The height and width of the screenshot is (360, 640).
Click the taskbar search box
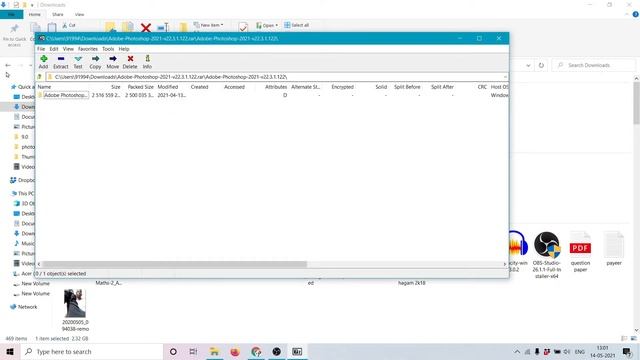tap(91, 351)
